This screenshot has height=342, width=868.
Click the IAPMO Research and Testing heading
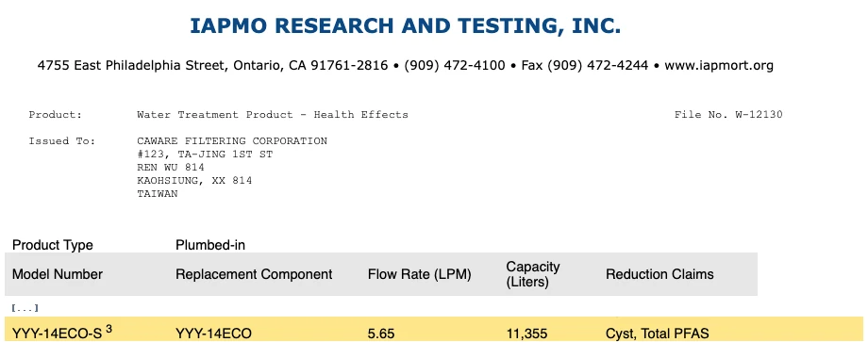(405, 26)
